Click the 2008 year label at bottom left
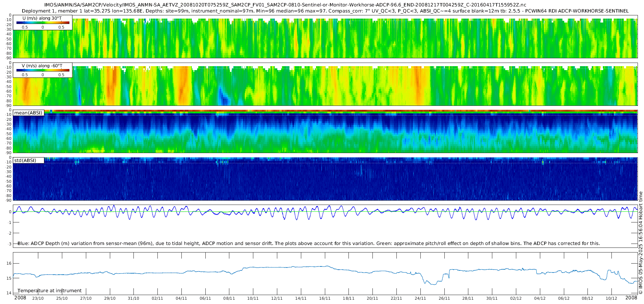The image size is (644, 304). (20, 298)
